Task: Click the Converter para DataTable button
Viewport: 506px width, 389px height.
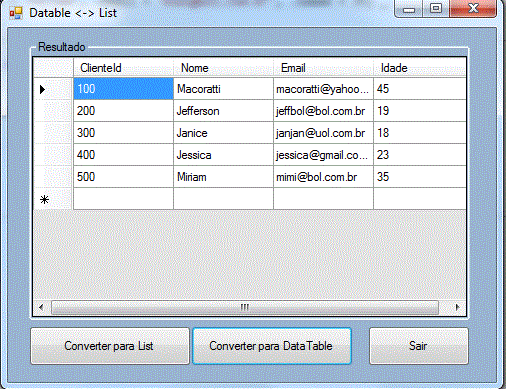Action: pyautogui.click(x=272, y=346)
